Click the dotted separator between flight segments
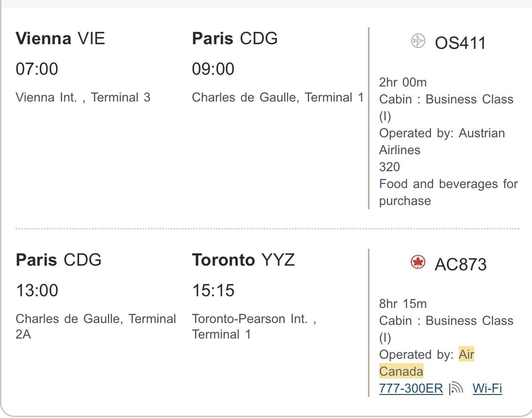This screenshot has width=532, height=418. pyautogui.click(x=266, y=229)
